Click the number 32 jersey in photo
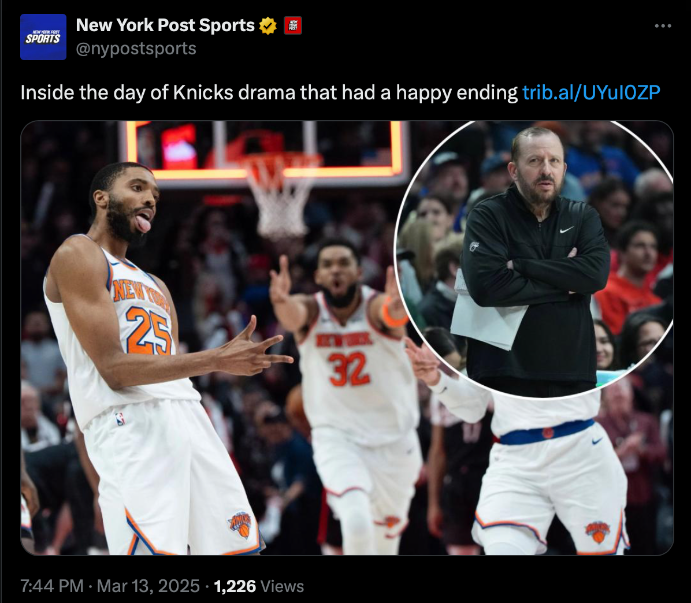691x603 pixels. 349,369
